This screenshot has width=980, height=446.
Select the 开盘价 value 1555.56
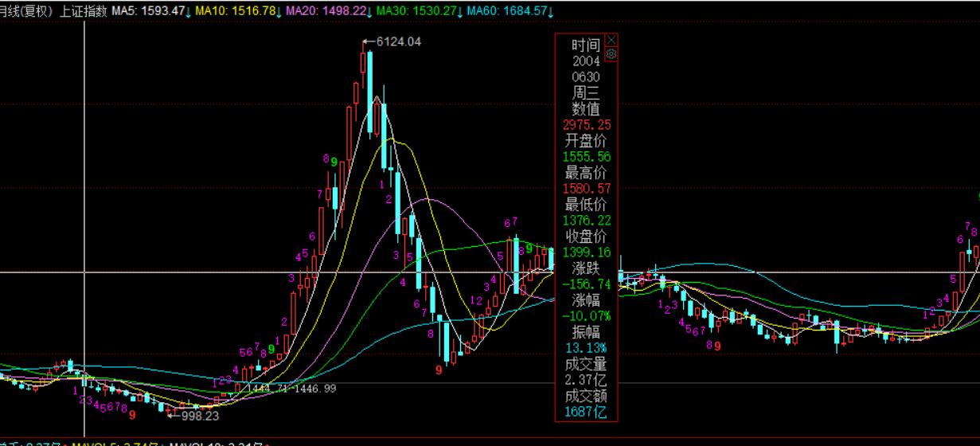(x=586, y=157)
